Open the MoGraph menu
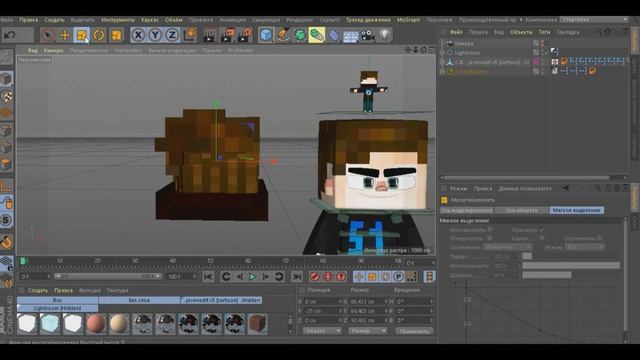 click(x=408, y=20)
